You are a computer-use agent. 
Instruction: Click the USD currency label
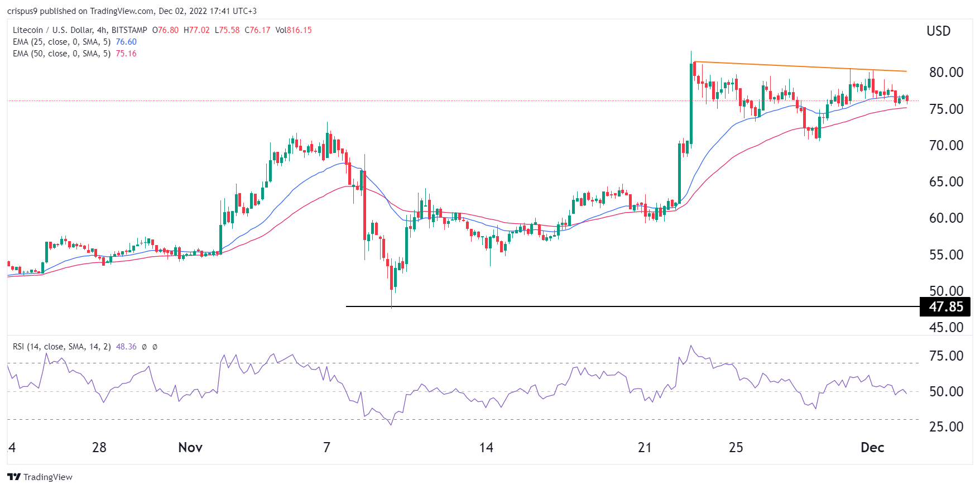[939, 31]
